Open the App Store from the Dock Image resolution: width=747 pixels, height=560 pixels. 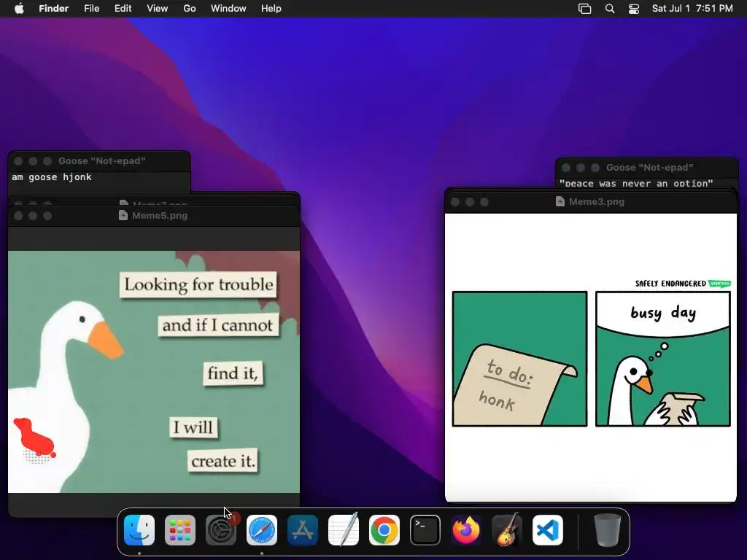coord(303,530)
